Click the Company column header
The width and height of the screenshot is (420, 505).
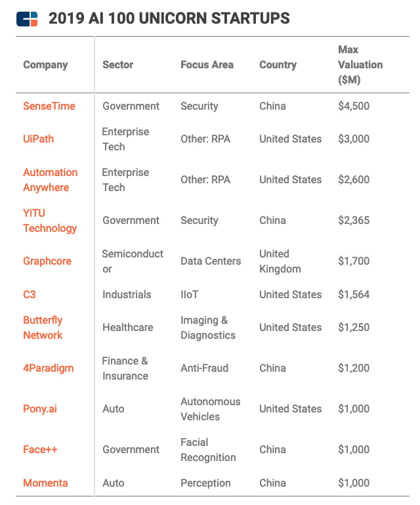point(45,64)
